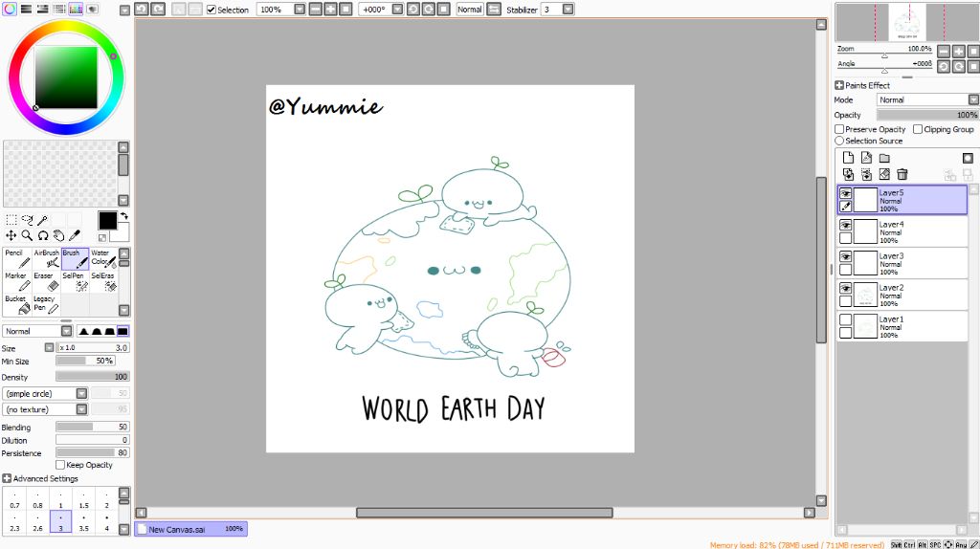Show the color wheel panel
Screen dimensions: 980x549
click(10, 9)
